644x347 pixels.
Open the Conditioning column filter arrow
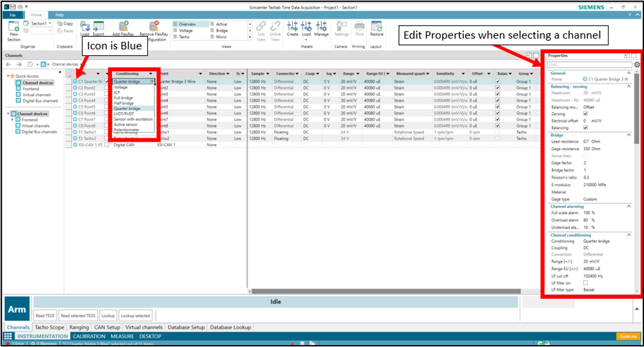(x=151, y=73)
